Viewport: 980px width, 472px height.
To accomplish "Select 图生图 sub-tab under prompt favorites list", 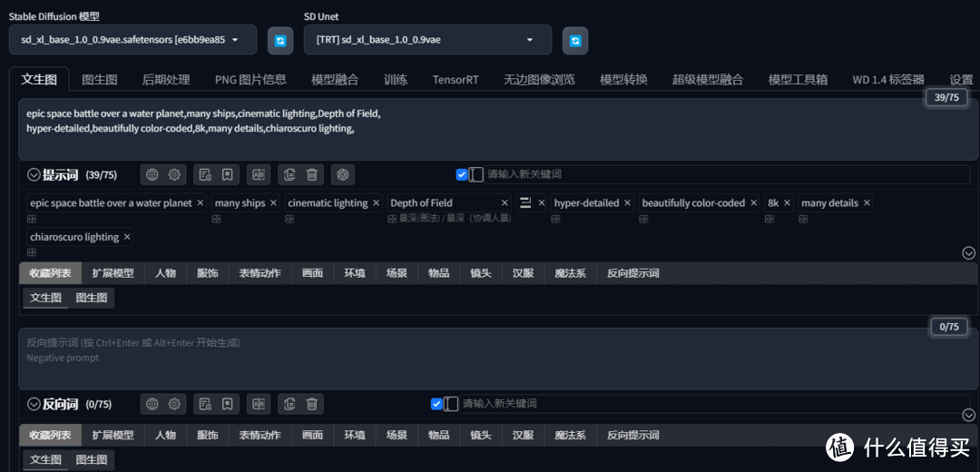I will pos(92,298).
